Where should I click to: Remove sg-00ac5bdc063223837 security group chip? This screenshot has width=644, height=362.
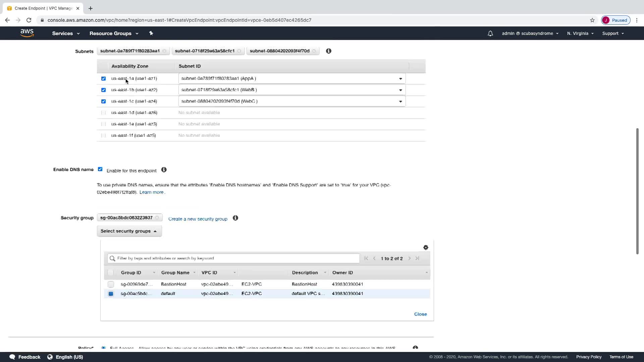coord(157,218)
